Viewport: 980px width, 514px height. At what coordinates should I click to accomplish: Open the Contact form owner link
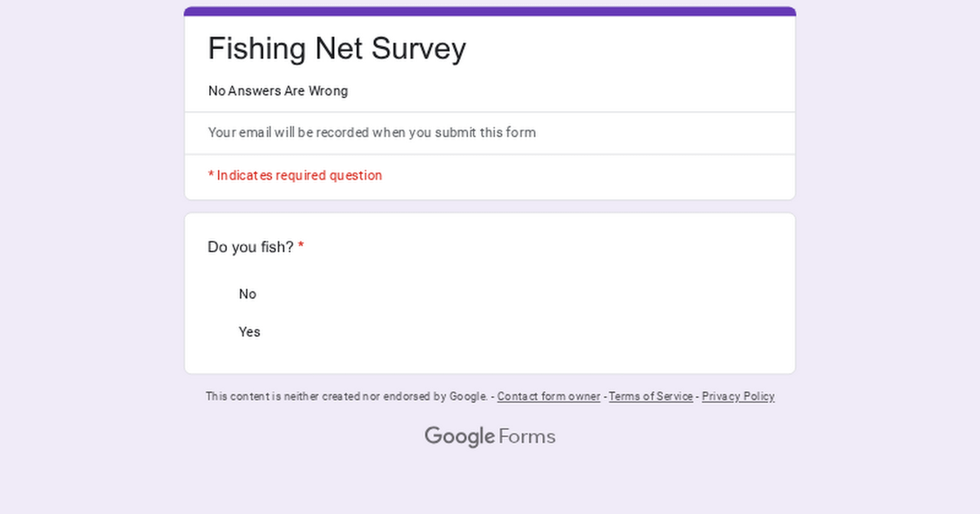pos(548,397)
